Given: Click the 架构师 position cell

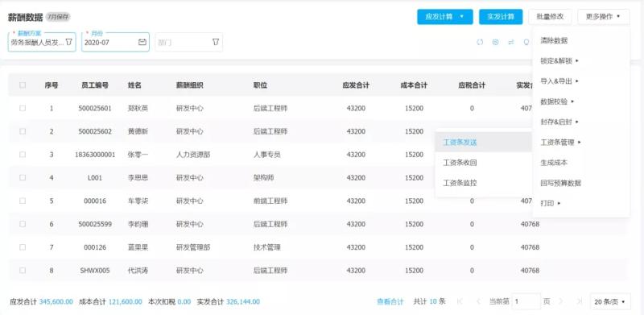Looking at the screenshot, I should (x=264, y=178).
